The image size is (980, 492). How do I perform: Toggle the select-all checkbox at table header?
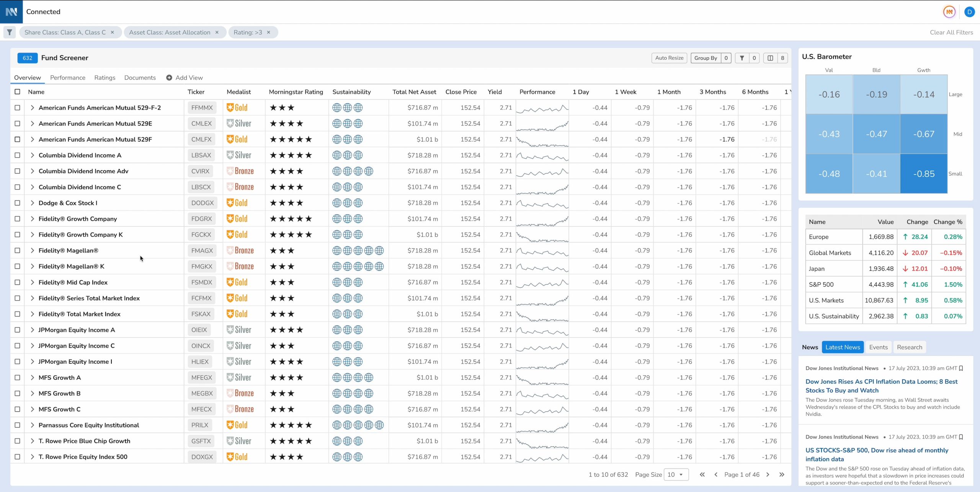click(x=17, y=91)
